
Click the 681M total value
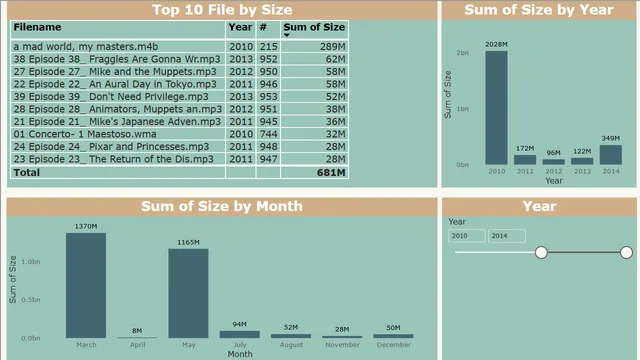[331, 173]
